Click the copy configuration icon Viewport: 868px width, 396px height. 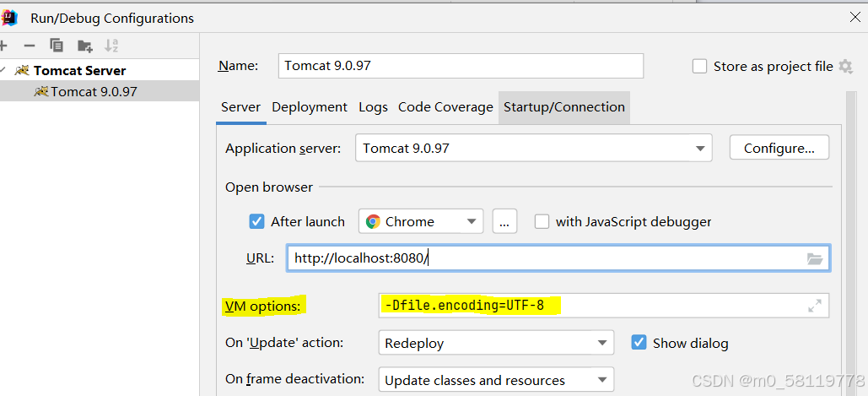[x=57, y=46]
